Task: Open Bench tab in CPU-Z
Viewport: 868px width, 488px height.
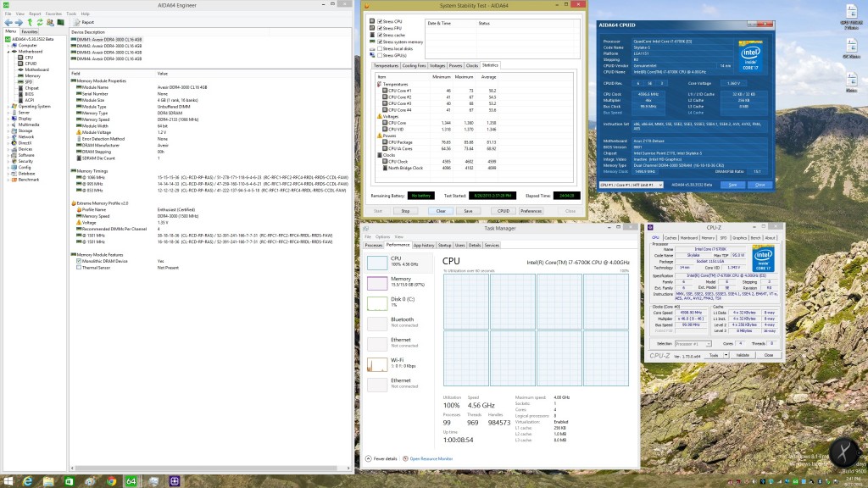Action: tap(755, 238)
